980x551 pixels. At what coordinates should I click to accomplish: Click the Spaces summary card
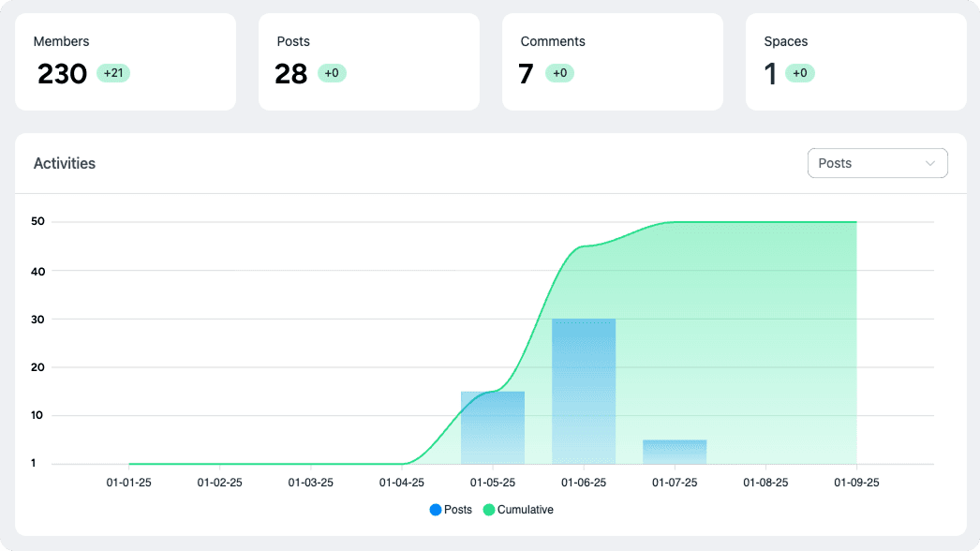(x=855, y=61)
